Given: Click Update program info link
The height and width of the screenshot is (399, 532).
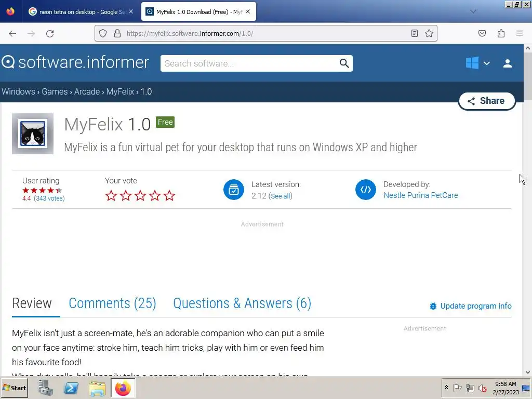Looking at the screenshot, I should click(476, 306).
